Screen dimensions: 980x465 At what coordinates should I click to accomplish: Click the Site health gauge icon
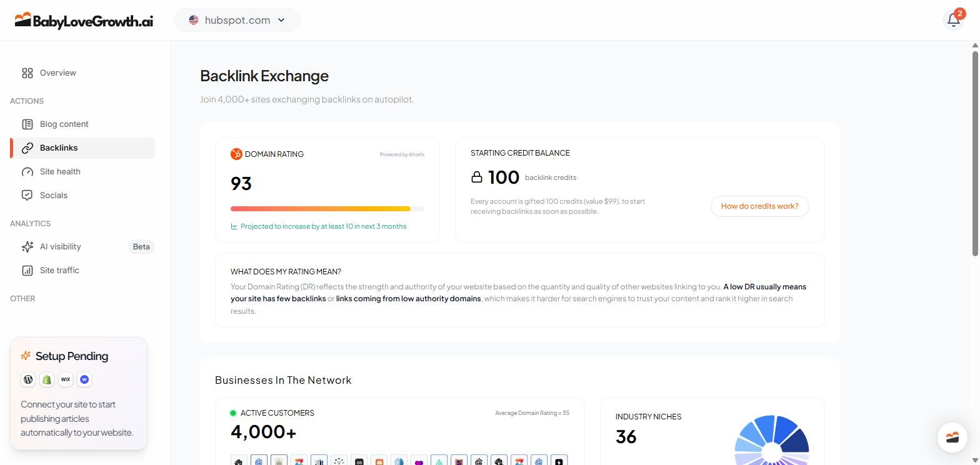[27, 172]
